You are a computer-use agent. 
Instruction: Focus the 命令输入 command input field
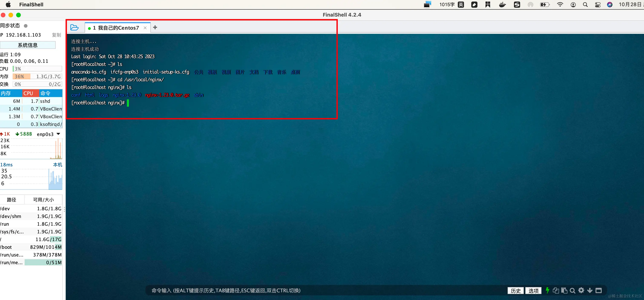click(x=325, y=290)
